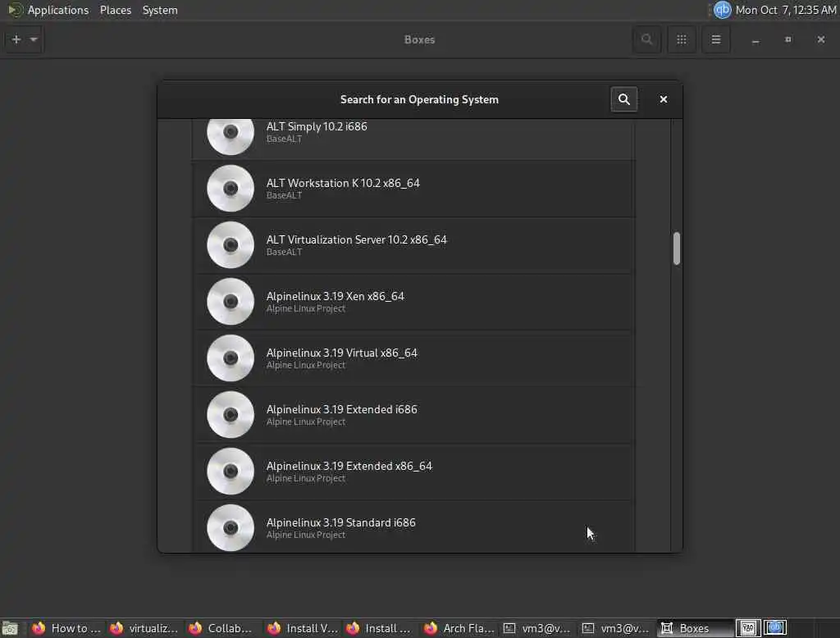Click the disc icon for Alpinelinux Standard i686
The width and height of the screenshot is (840, 638).
tap(231, 527)
